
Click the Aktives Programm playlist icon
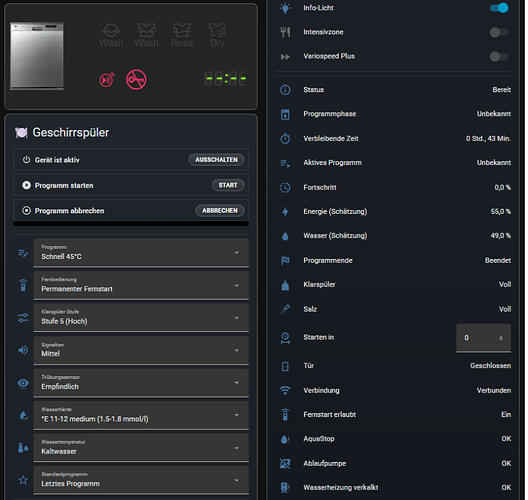click(x=285, y=163)
